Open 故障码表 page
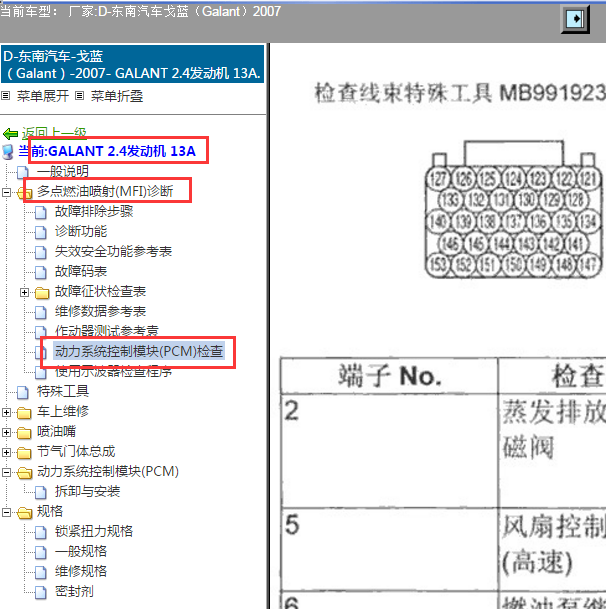This screenshot has width=606, height=609. point(81,271)
